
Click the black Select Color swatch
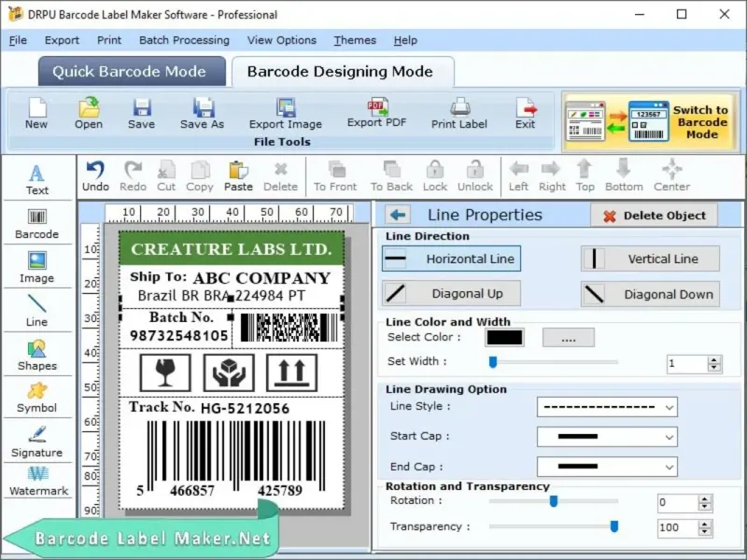[x=504, y=338]
